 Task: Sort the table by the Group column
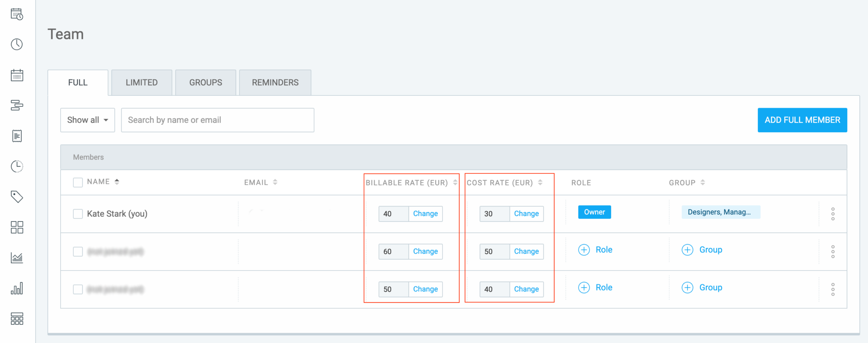tap(703, 182)
